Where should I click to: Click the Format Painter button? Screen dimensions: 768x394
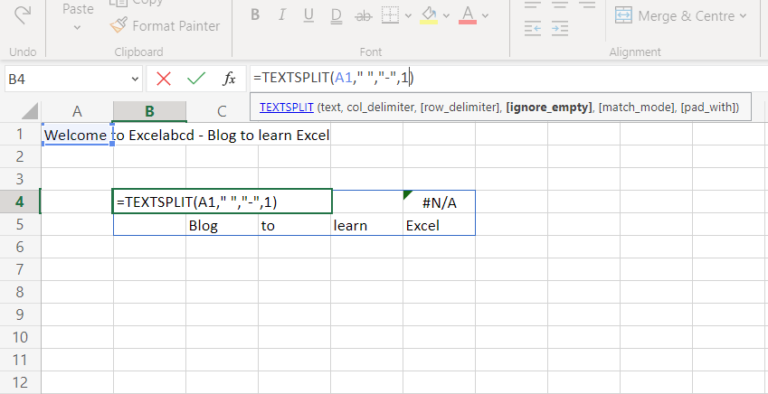tap(165, 26)
